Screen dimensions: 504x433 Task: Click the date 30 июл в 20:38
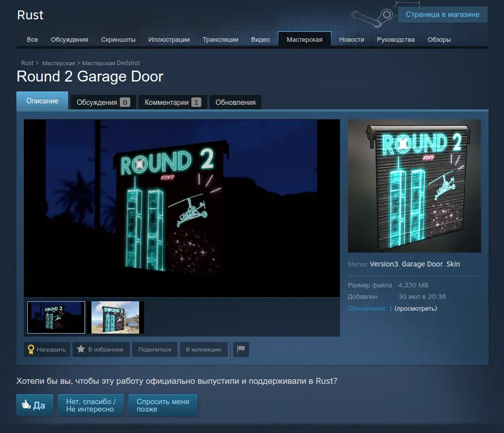tap(422, 297)
